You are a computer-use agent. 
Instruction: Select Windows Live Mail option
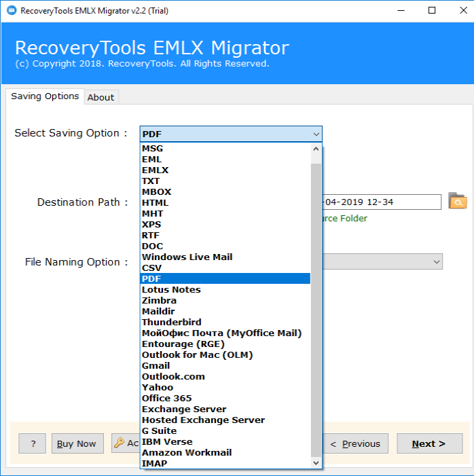point(225,257)
